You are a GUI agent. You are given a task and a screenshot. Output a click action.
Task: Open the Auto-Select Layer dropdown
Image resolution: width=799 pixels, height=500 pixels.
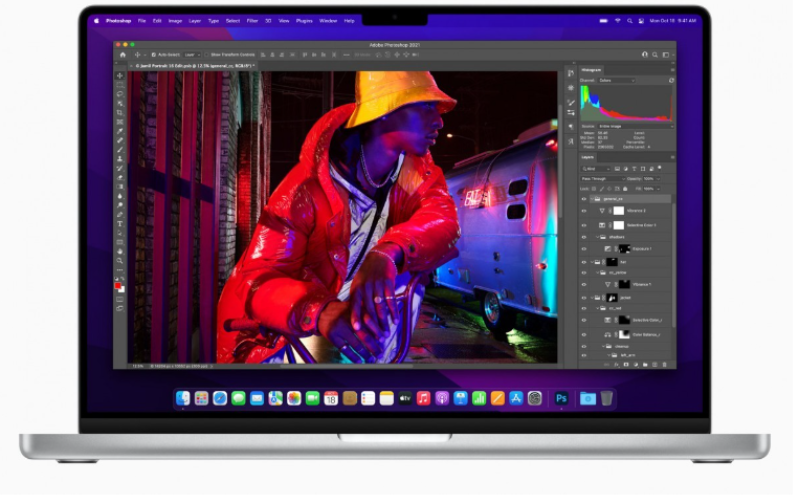[191, 55]
